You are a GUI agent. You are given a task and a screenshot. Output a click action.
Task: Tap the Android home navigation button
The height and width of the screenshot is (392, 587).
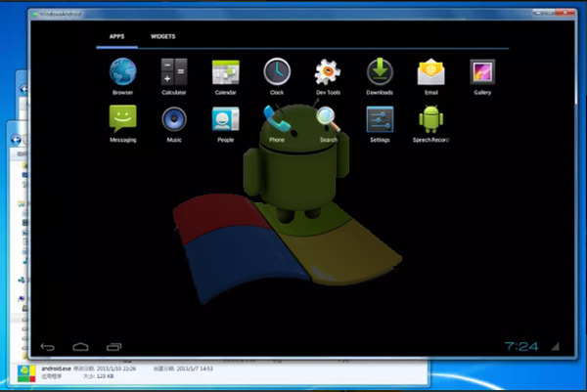click(80, 347)
